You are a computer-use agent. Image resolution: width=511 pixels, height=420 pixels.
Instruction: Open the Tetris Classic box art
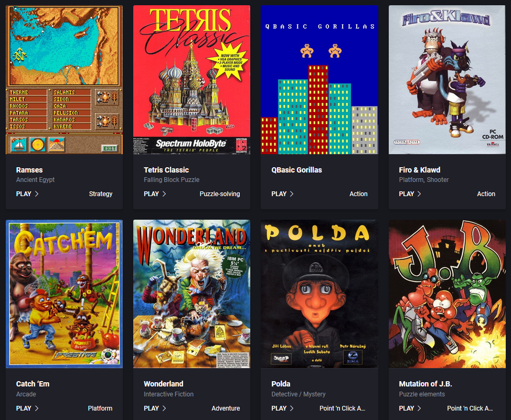coord(191,80)
